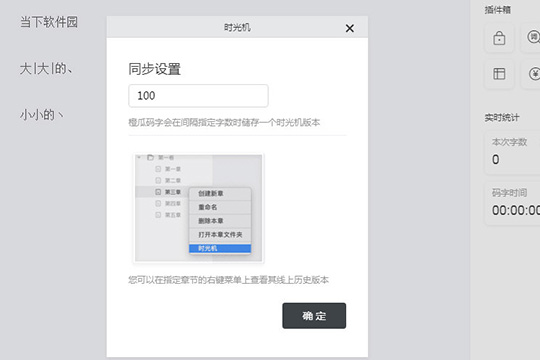Viewport: 540px width, 360px height.
Task: Click the lock plugin icon
Action: [x=499, y=38]
